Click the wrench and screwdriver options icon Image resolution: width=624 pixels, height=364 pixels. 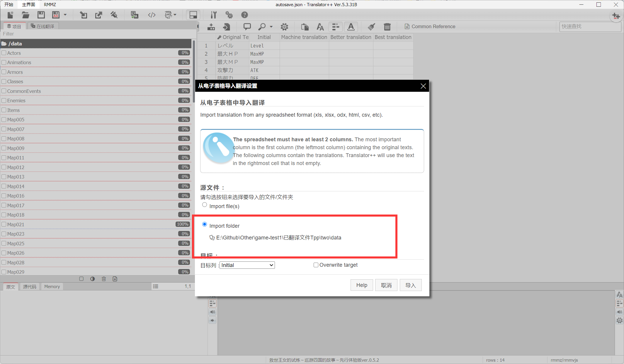point(214,15)
